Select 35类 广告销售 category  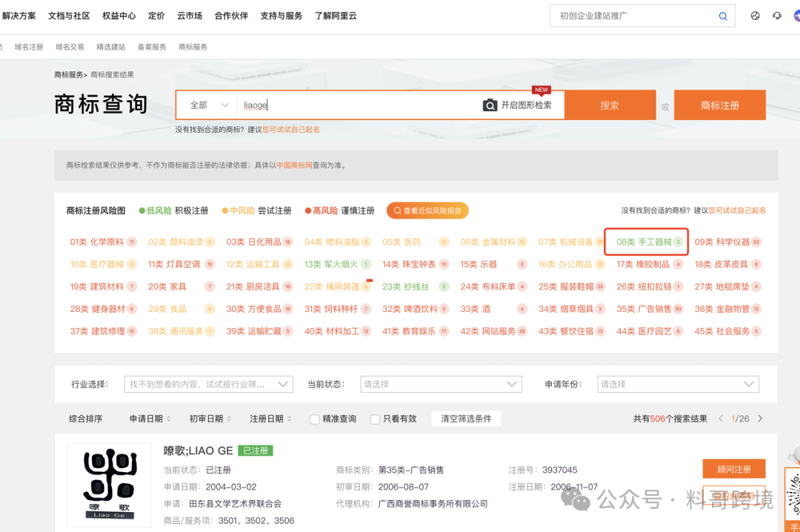(x=650, y=309)
